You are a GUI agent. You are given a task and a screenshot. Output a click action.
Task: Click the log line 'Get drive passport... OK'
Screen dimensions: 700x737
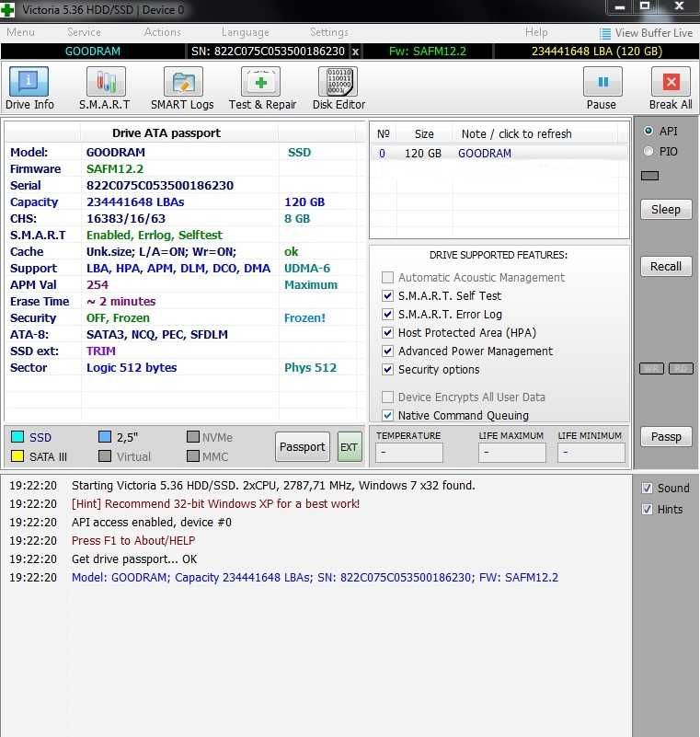tap(134, 559)
